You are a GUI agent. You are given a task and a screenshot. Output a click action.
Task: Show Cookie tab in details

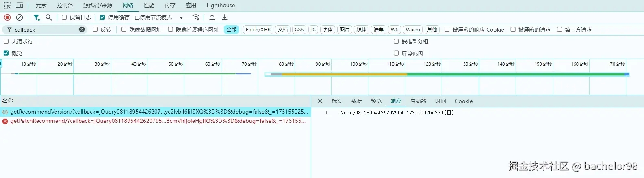(464, 101)
